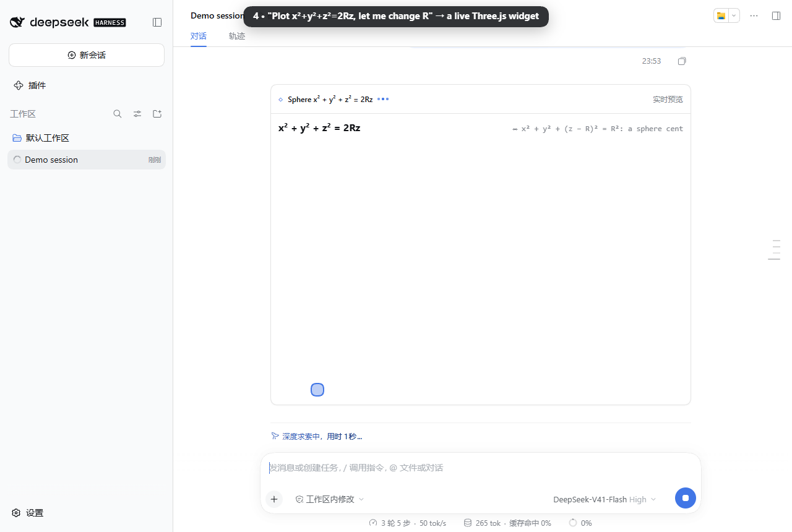Copy the message timestamped 23:53
The height and width of the screenshot is (532, 792).
point(682,61)
